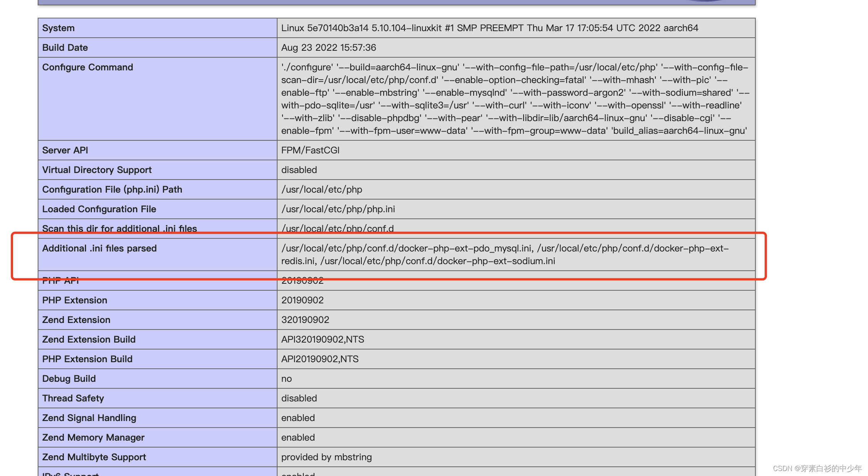Screen dimensions: 868x476
Task: Click the './configure' command text block
Action: 515,99
